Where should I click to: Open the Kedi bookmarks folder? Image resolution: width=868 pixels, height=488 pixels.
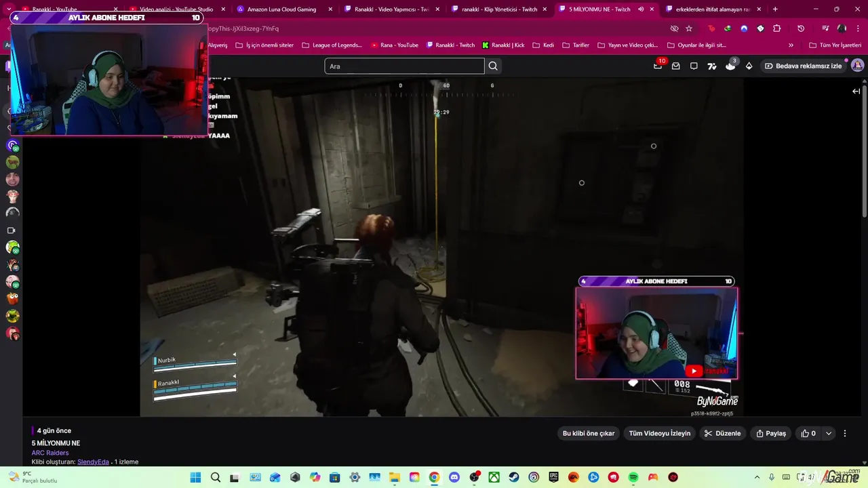pos(543,45)
